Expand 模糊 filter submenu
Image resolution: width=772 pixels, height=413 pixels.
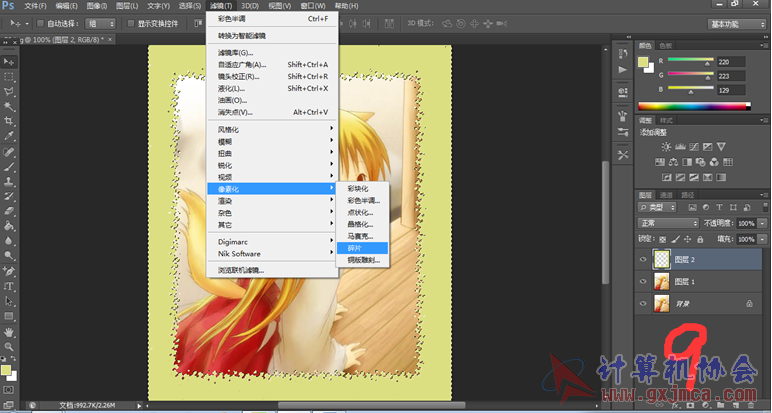click(272, 141)
